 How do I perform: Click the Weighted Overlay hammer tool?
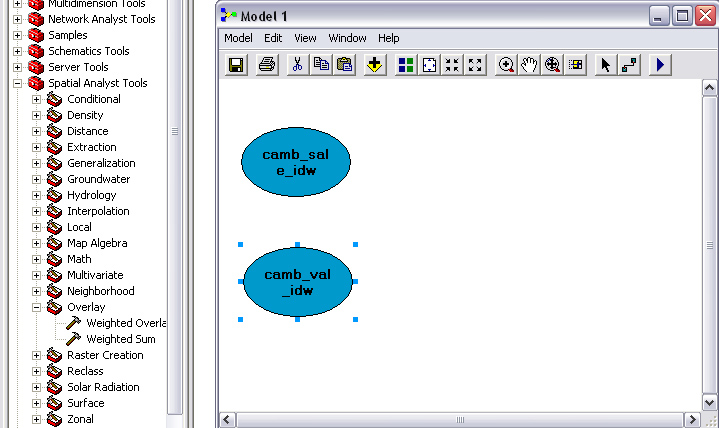point(73,323)
